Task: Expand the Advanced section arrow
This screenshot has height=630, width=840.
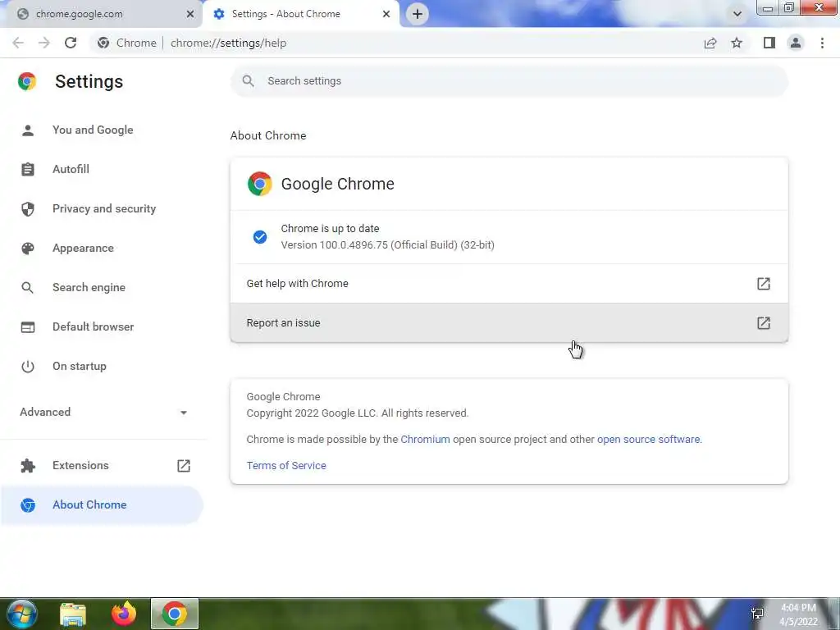Action: pos(183,413)
